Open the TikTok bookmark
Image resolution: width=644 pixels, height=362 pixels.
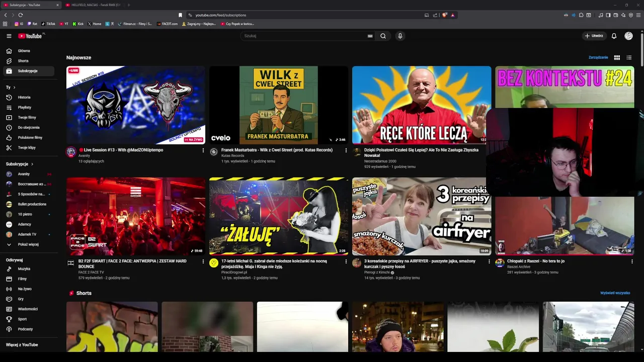pyautogui.click(x=48, y=24)
